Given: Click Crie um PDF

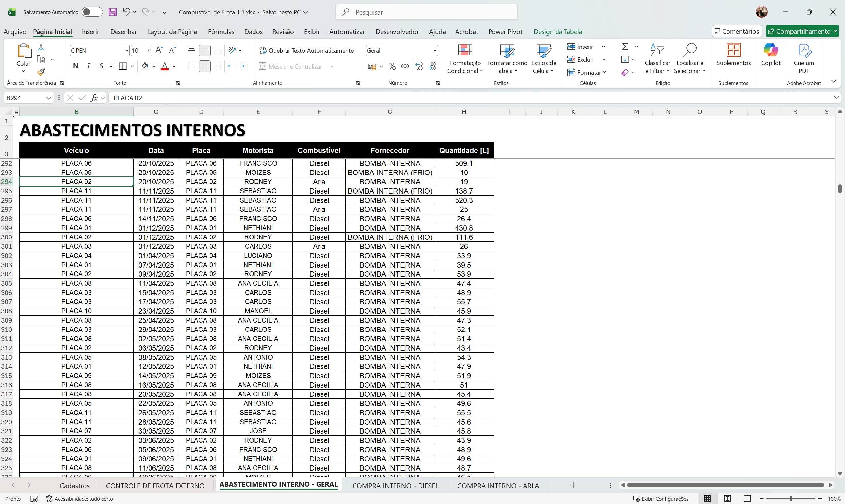Looking at the screenshot, I should pos(804,58).
